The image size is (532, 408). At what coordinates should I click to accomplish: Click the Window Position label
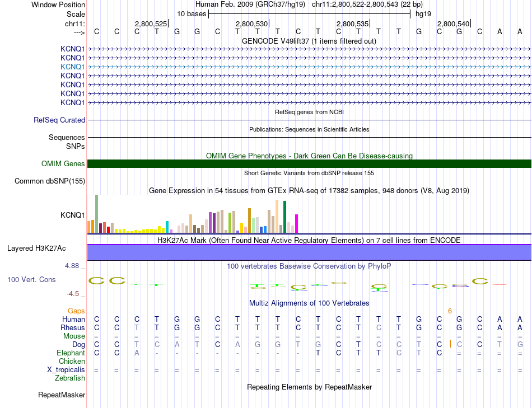58,4
